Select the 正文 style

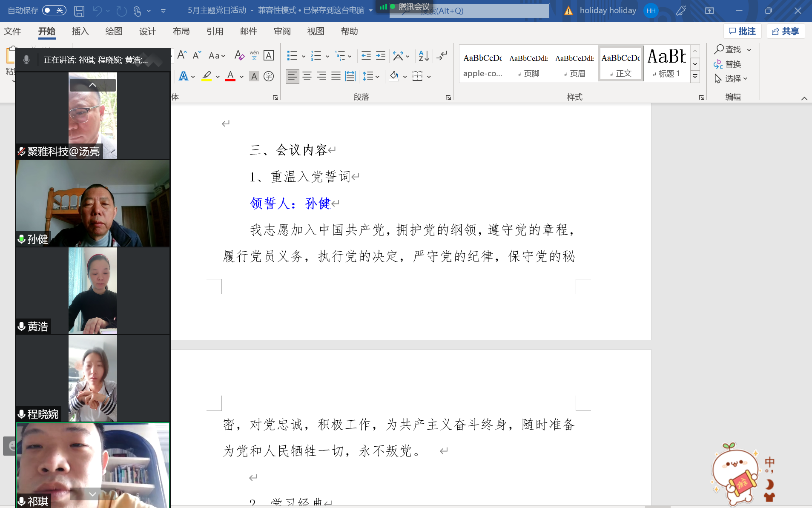coord(621,64)
